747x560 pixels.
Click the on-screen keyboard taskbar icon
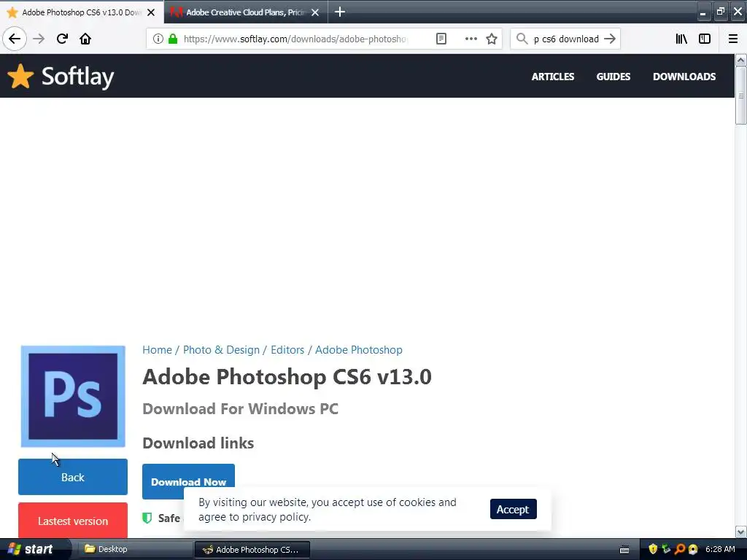click(x=624, y=550)
